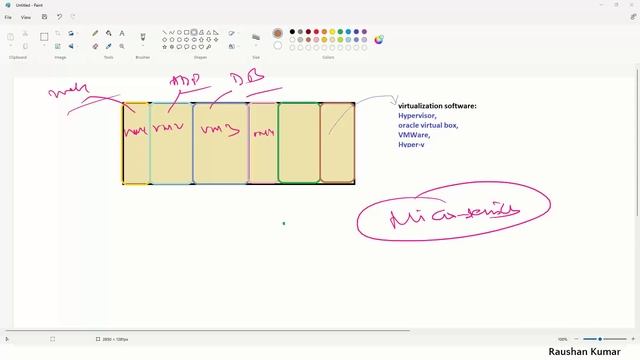Click the vertical scrollbar on the right
640x360 pixels.
click(637, 142)
